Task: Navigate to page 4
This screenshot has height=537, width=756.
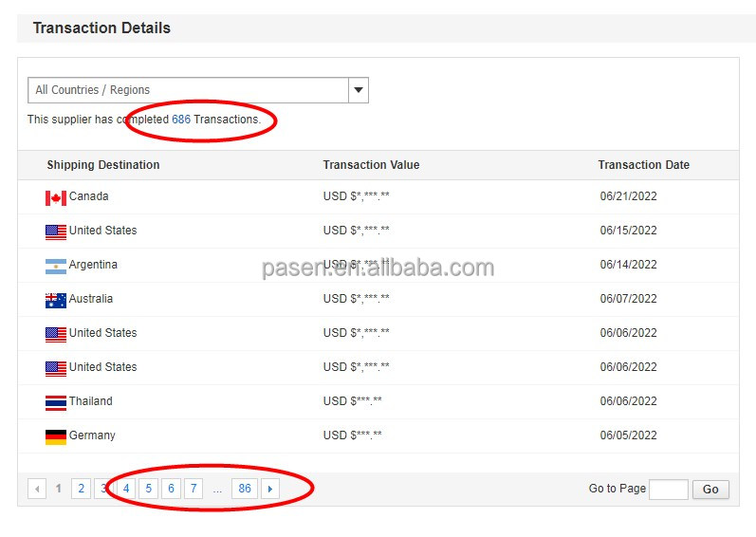Action: tap(126, 489)
